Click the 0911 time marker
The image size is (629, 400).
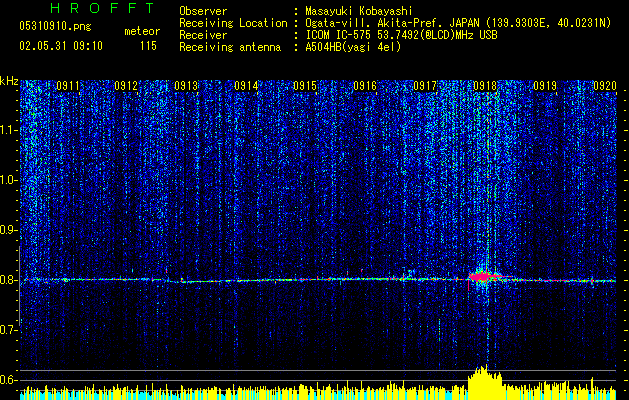pos(68,86)
